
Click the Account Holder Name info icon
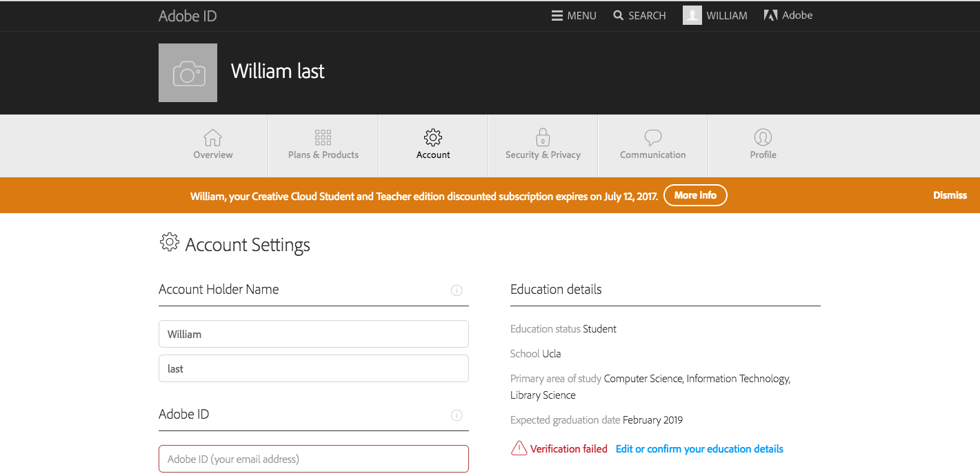[457, 290]
